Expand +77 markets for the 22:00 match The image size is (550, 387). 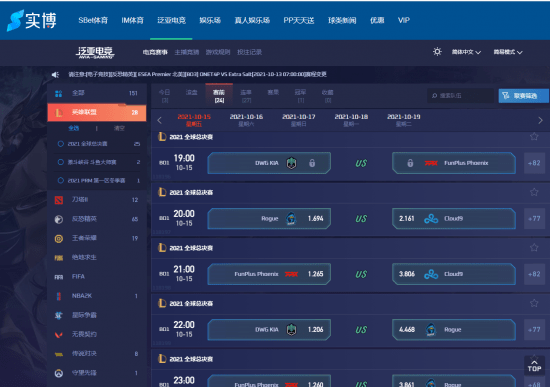coord(534,329)
